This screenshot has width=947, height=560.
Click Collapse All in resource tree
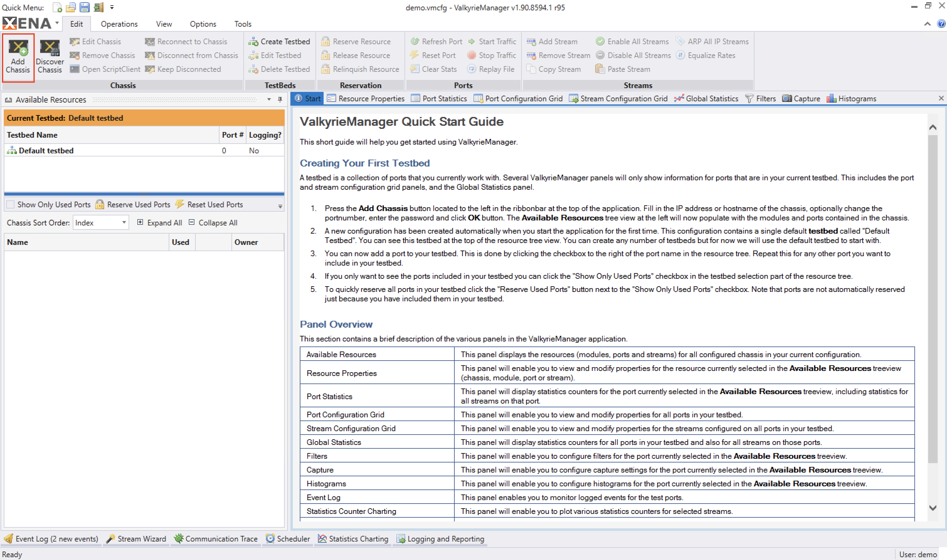(x=213, y=223)
